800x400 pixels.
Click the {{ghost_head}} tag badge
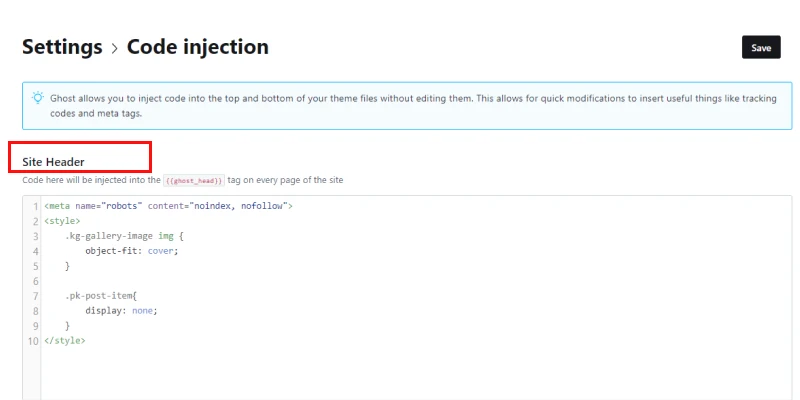point(194,180)
